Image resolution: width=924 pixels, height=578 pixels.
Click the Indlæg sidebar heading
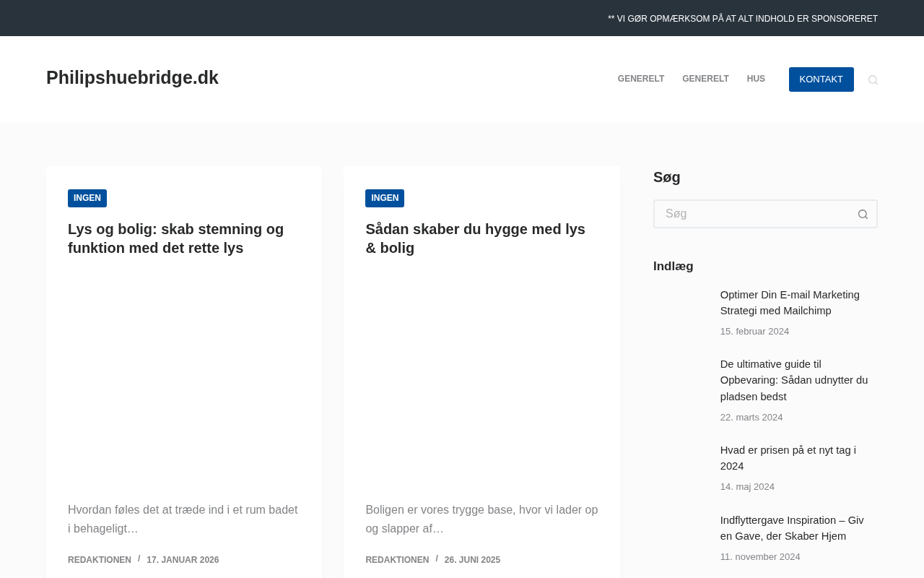click(x=674, y=266)
